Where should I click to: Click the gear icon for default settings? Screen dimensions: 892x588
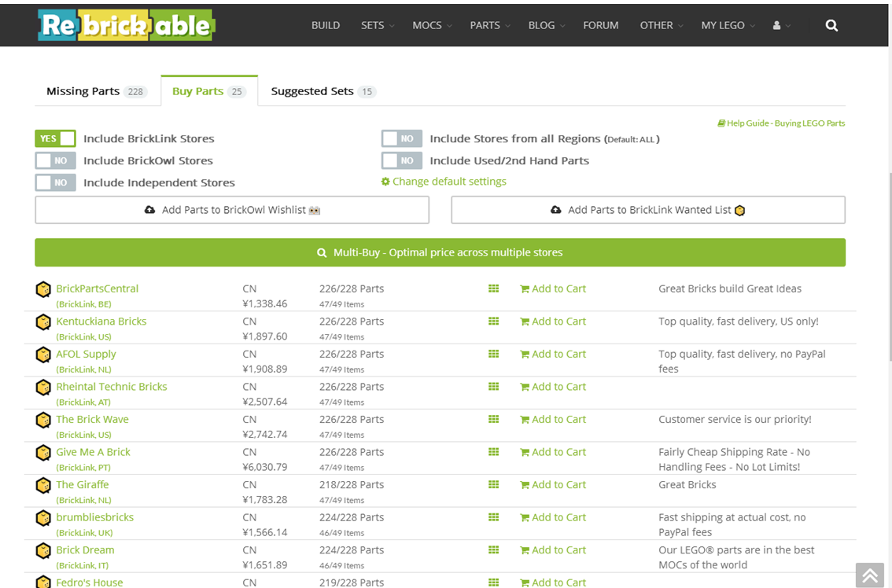385,182
